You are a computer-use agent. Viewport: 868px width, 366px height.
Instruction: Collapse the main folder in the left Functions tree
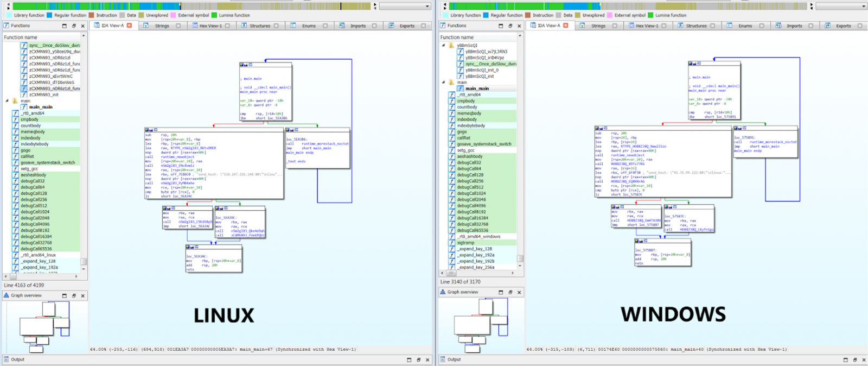(8, 101)
